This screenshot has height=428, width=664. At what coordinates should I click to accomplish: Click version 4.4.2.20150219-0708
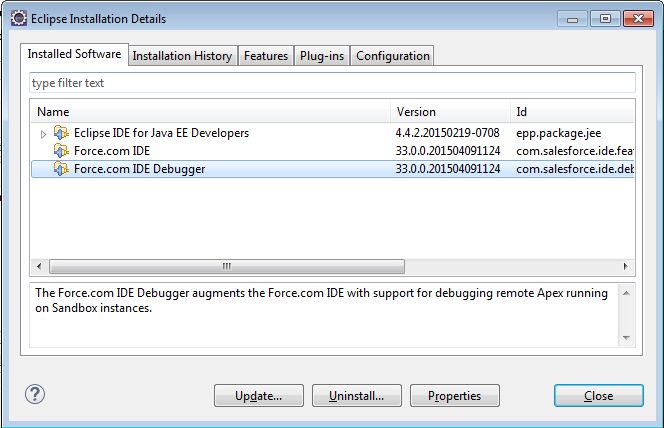448,133
